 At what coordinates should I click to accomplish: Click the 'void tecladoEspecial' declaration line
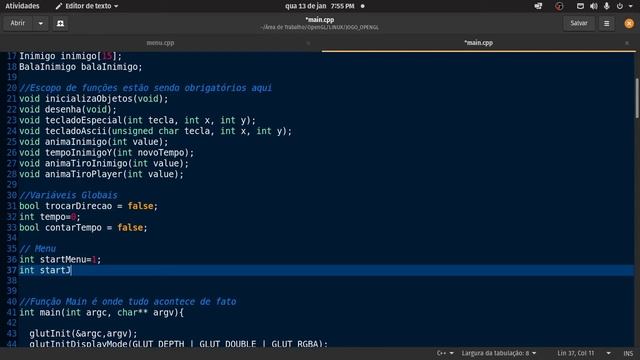[x=137, y=120]
